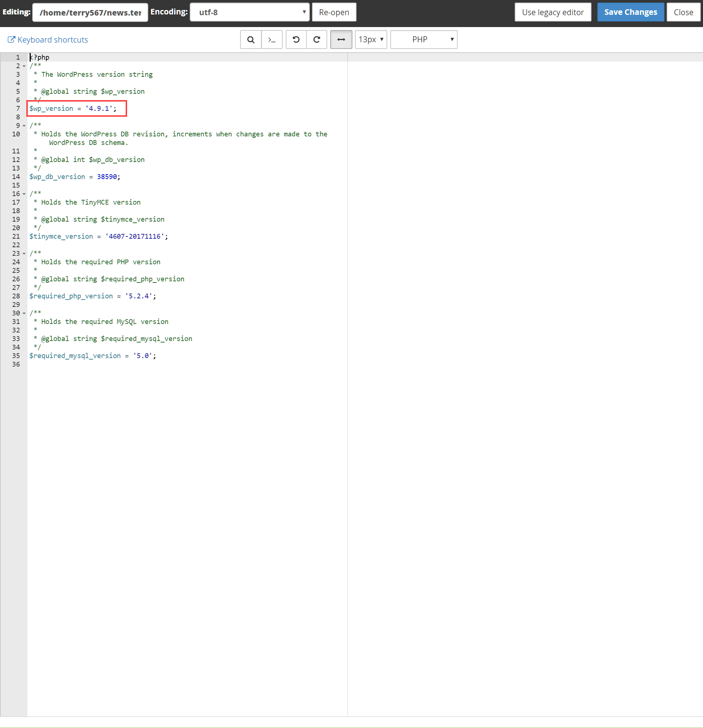This screenshot has height=728, width=703.
Task: Toggle line wrap arrows button
Action: (341, 39)
